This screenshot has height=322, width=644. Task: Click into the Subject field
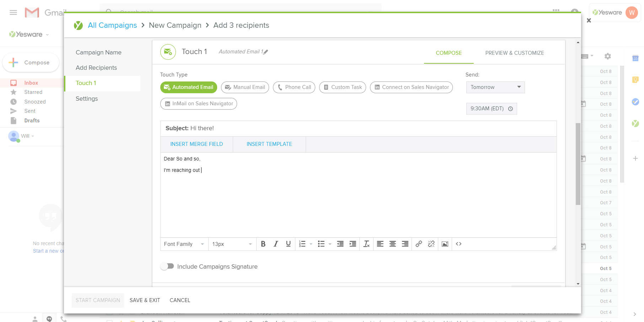358,128
